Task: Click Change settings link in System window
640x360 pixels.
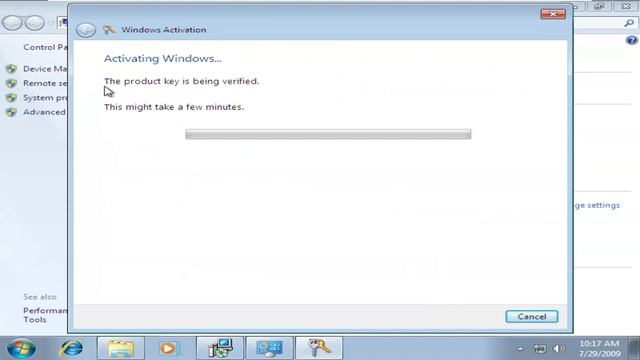Action: click(597, 205)
